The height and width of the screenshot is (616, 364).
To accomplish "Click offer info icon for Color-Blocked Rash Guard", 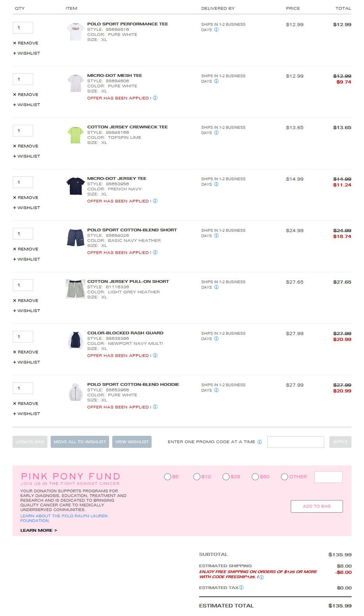I will tap(155, 355).
